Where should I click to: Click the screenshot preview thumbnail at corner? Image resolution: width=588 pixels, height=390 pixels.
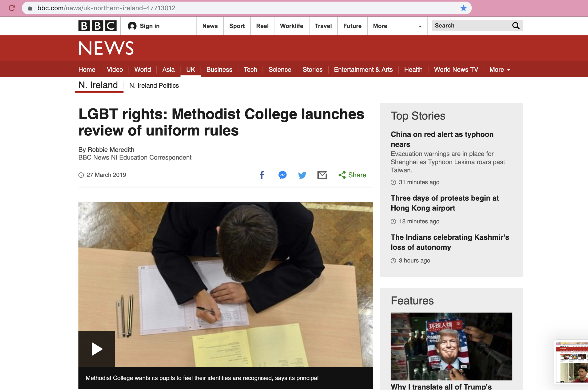tap(572, 362)
